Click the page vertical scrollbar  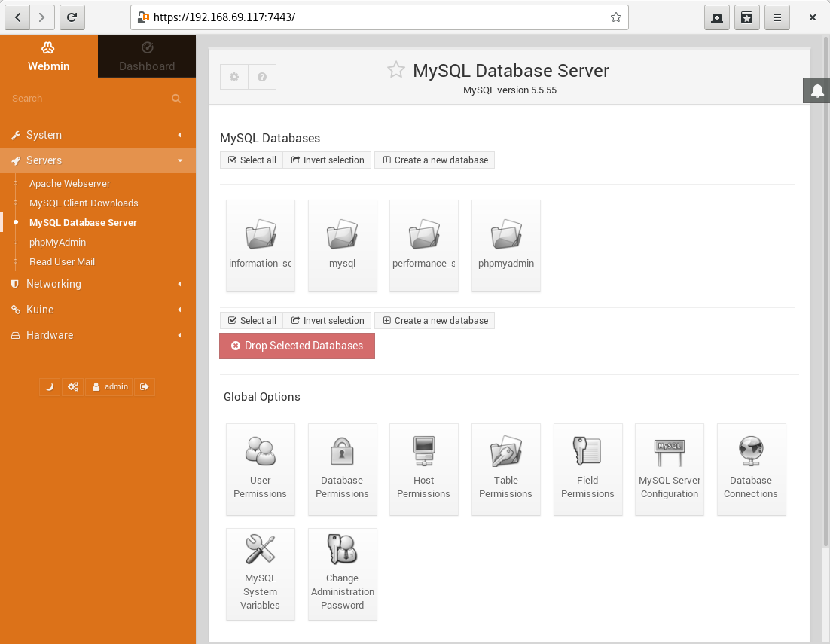tap(825, 291)
